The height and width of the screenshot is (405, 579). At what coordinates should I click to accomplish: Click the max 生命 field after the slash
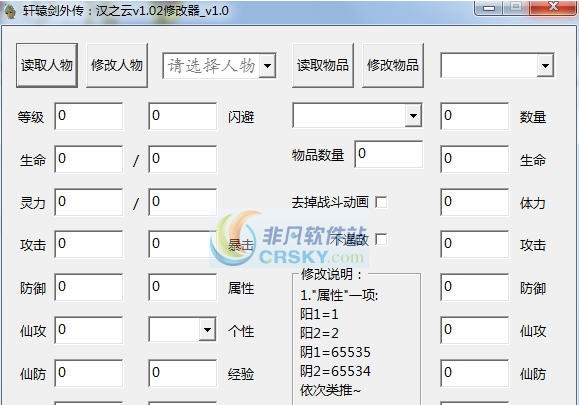(x=182, y=159)
